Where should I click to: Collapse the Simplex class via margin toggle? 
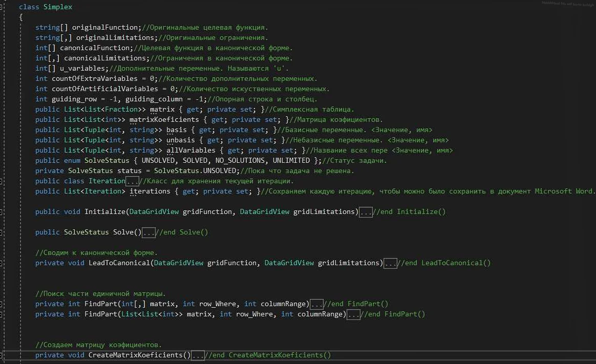click(x=2, y=7)
